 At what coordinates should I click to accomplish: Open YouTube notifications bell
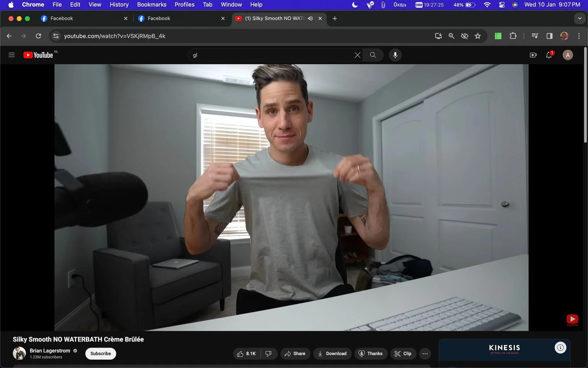click(x=549, y=55)
